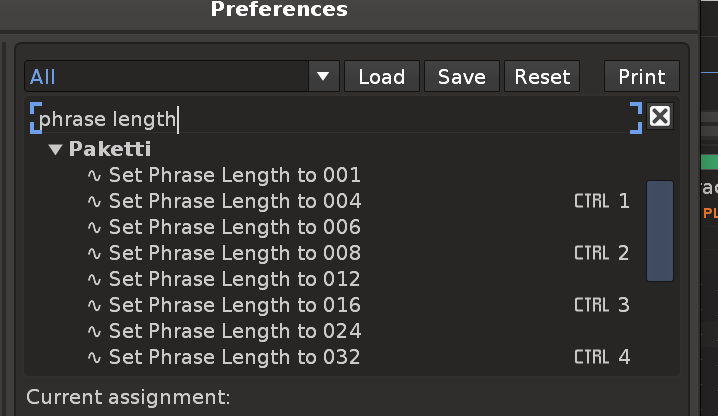Open the All category dropdown arrow
This screenshot has width=718, height=416.
[x=322, y=77]
